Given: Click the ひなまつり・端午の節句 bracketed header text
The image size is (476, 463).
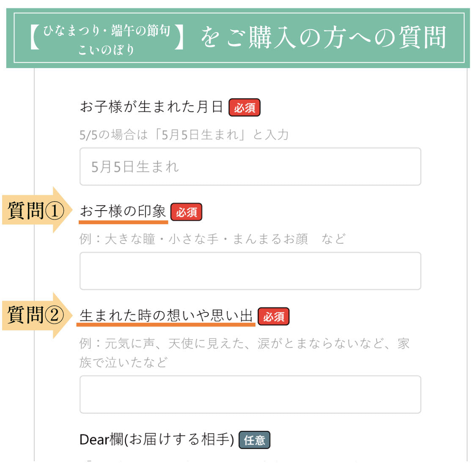Looking at the screenshot, I should [x=107, y=30].
